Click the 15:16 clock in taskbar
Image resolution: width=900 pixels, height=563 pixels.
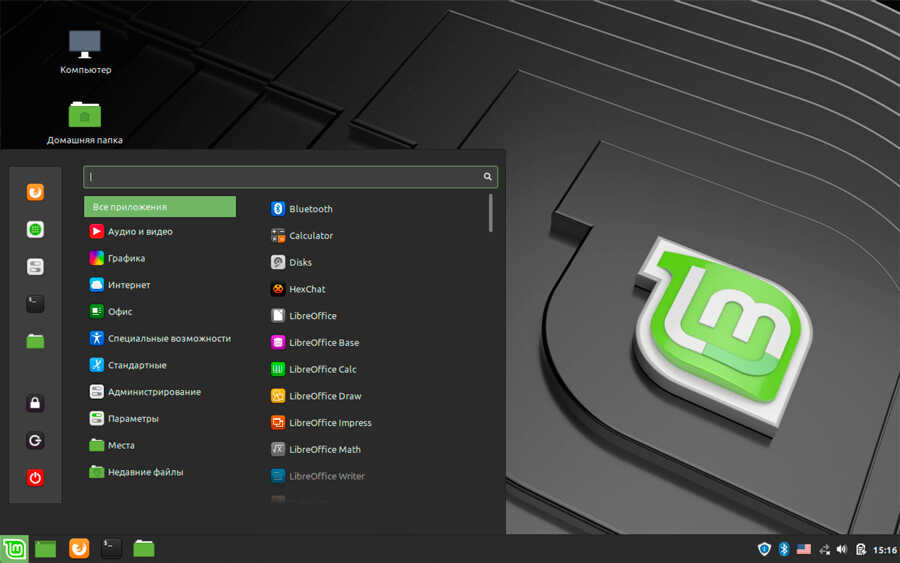tap(884, 549)
